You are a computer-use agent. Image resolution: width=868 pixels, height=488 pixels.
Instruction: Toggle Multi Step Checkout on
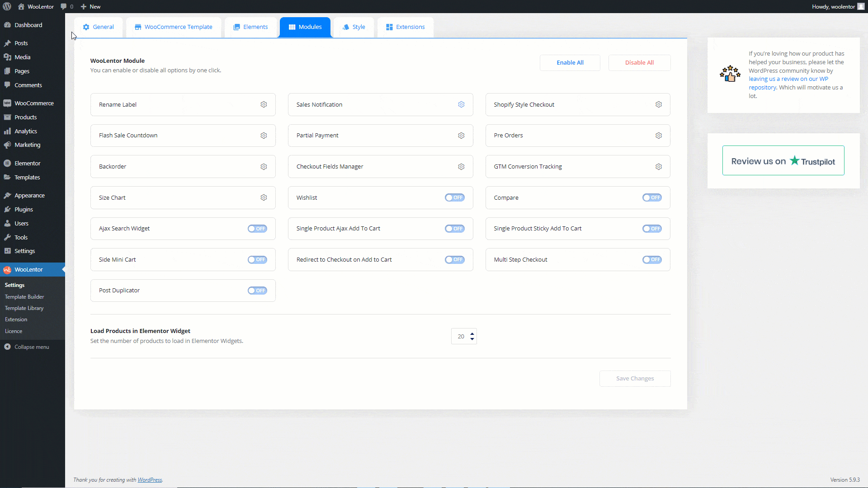pos(652,260)
